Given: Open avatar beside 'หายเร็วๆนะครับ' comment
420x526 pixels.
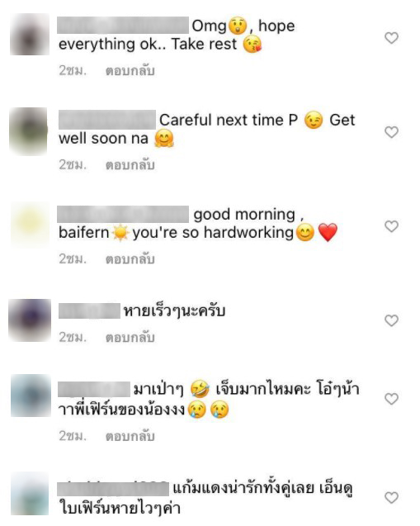Looking at the screenshot, I should tap(30, 320).
